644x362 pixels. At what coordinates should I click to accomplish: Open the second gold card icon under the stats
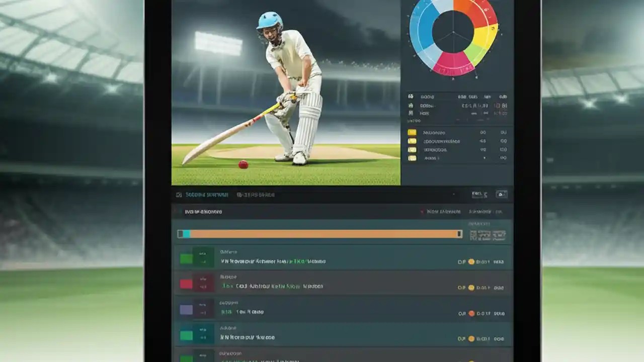pos(412,141)
